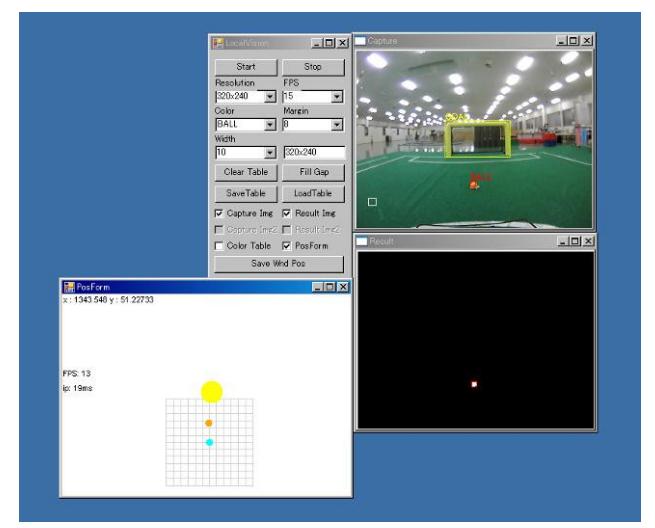Click the Result title bar text
This screenshot has width=655, height=528.
click(381, 241)
